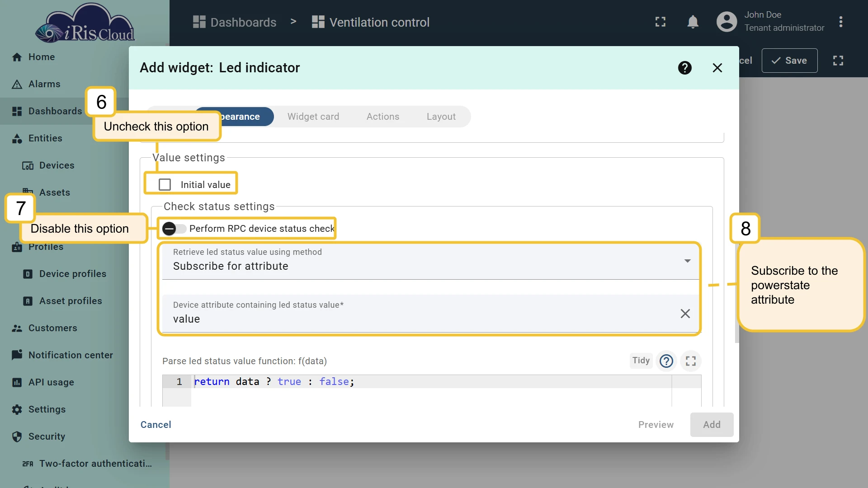Toggle the Initial value checkbox
Image resolution: width=868 pixels, height=488 pixels.
(165, 185)
